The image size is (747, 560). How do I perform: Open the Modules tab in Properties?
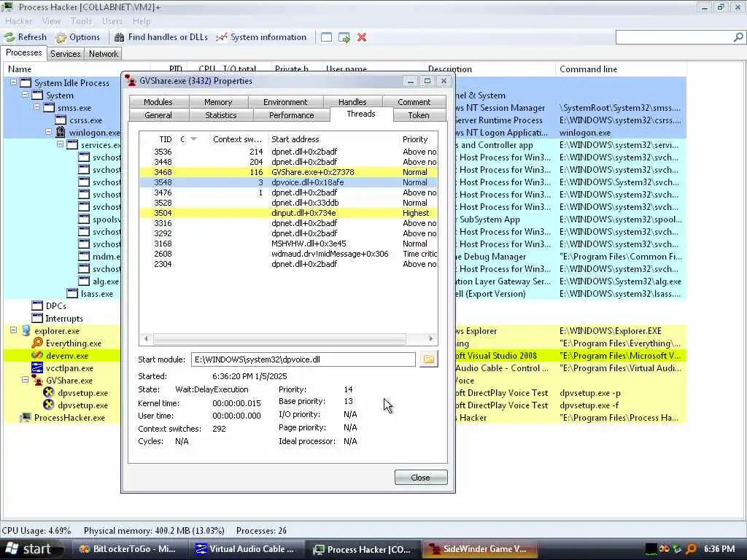pyautogui.click(x=158, y=102)
